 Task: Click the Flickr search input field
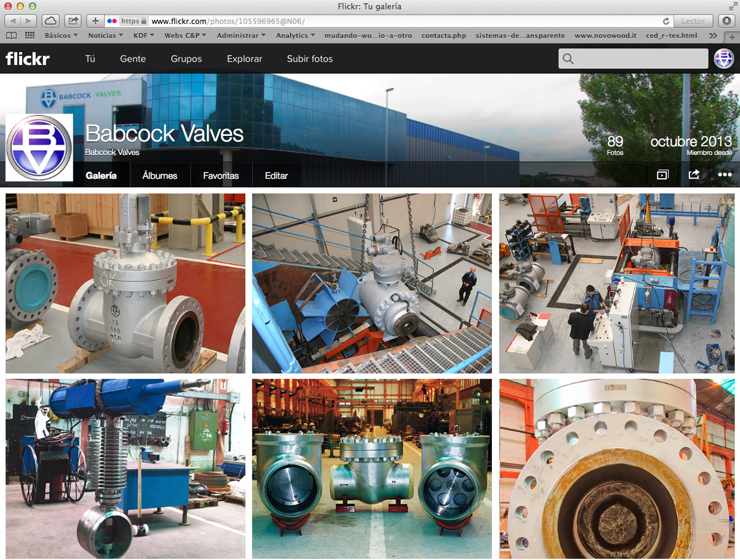click(633, 59)
